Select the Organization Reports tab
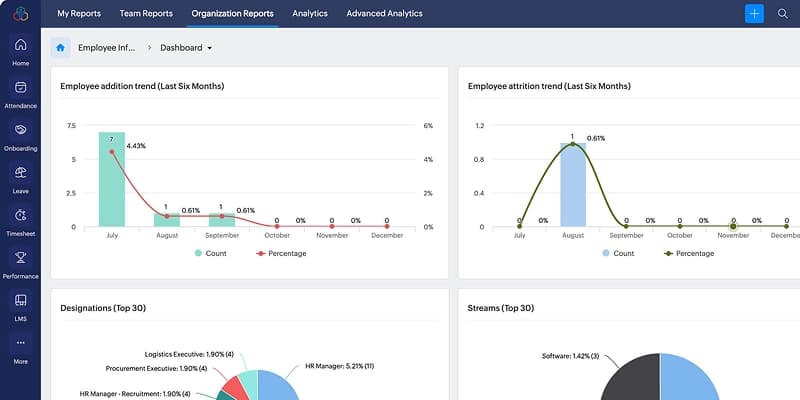This screenshot has width=800, height=400. tap(232, 13)
